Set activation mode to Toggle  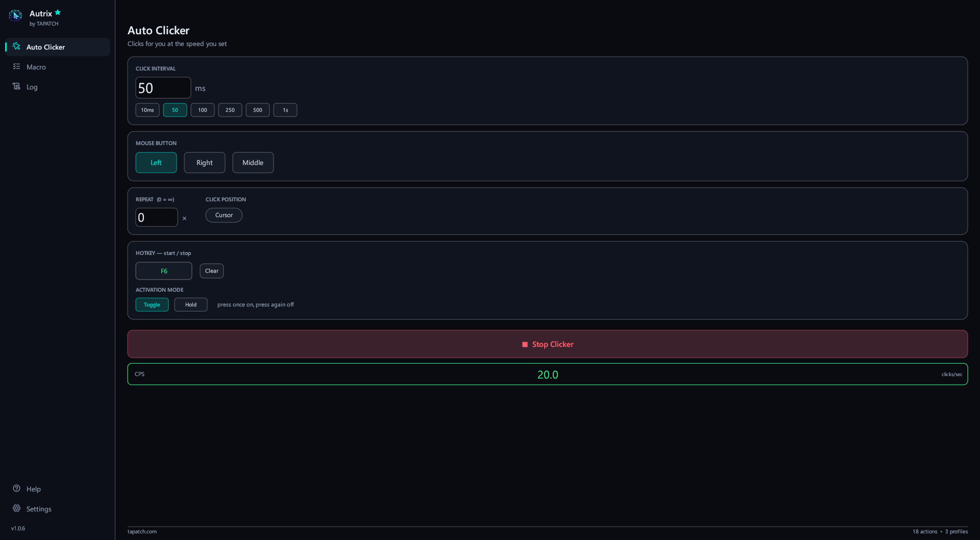tap(152, 304)
